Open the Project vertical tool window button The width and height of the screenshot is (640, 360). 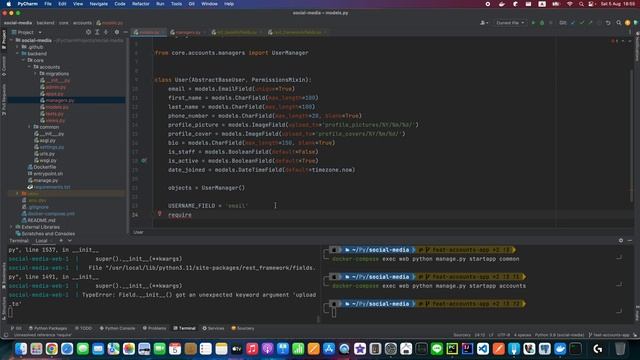tap(4, 40)
